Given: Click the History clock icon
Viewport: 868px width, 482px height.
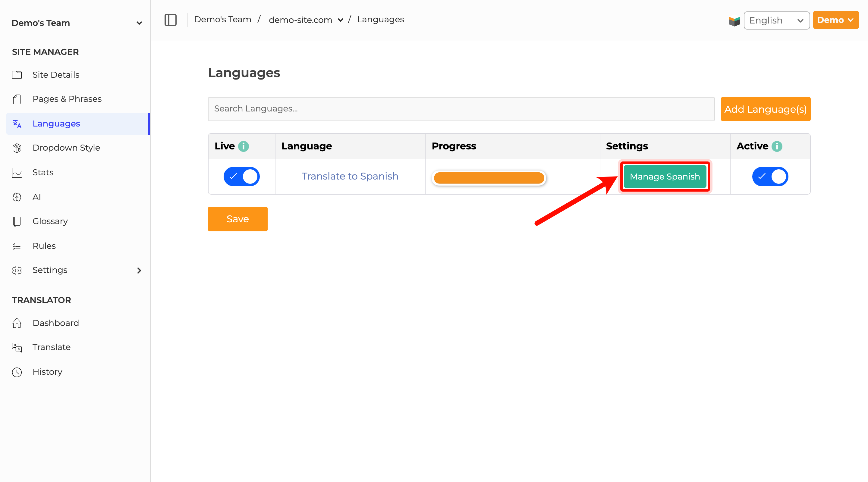Looking at the screenshot, I should pyautogui.click(x=17, y=372).
